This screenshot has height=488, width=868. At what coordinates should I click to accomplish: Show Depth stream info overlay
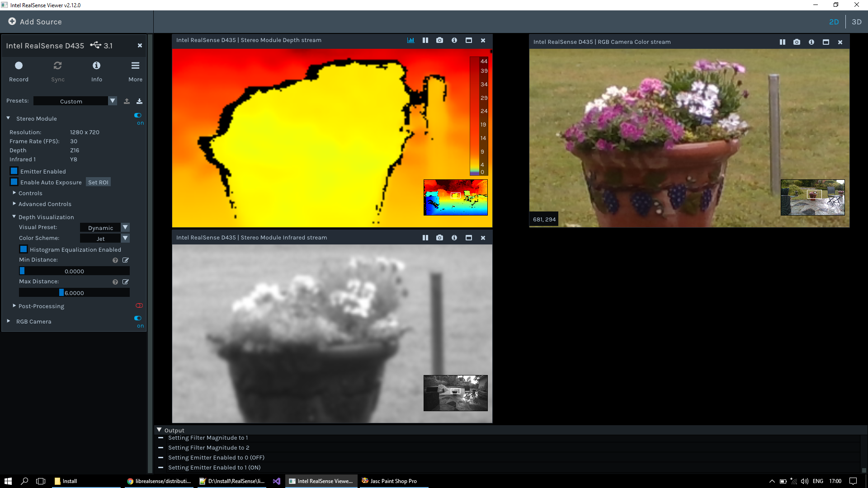(x=454, y=40)
